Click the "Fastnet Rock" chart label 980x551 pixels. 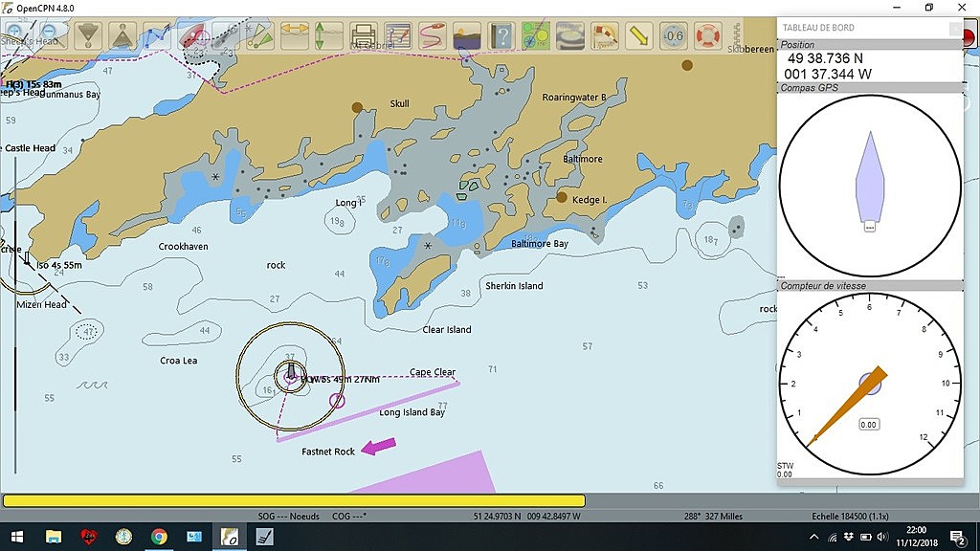tap(328, 452)
